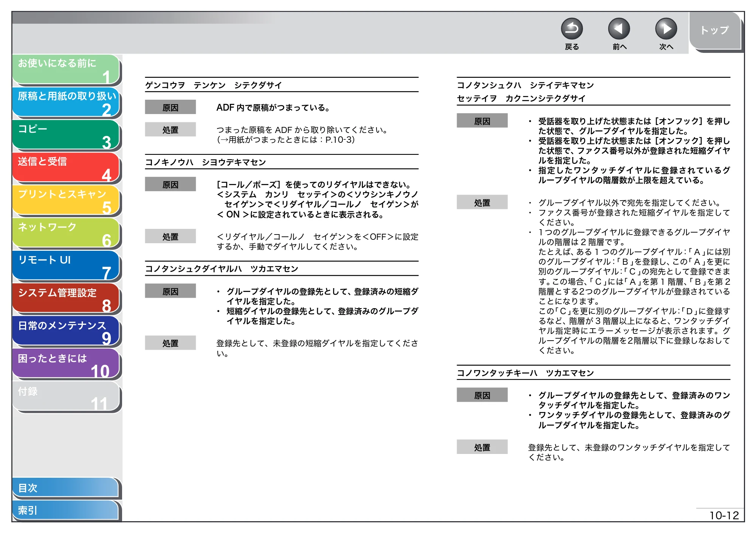Click heading コノタンシュクダイヤルハ ツカエマセン

tap(222, 269)
